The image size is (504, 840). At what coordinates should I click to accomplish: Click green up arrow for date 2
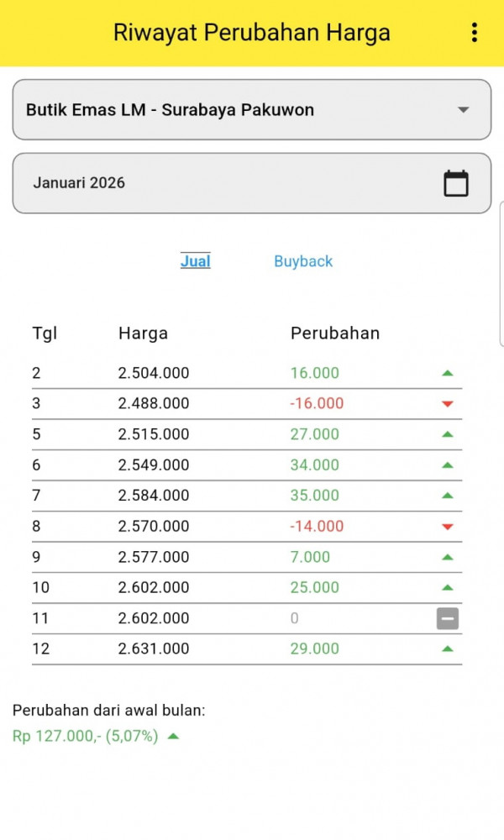click(x=447, y=373)
